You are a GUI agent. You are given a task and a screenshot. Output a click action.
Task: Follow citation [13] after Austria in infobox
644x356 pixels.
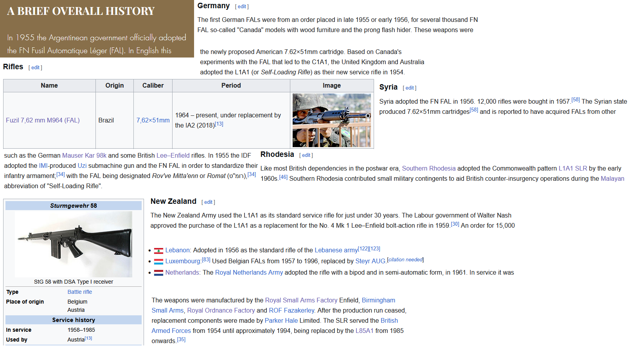click(x=88, y=338)
